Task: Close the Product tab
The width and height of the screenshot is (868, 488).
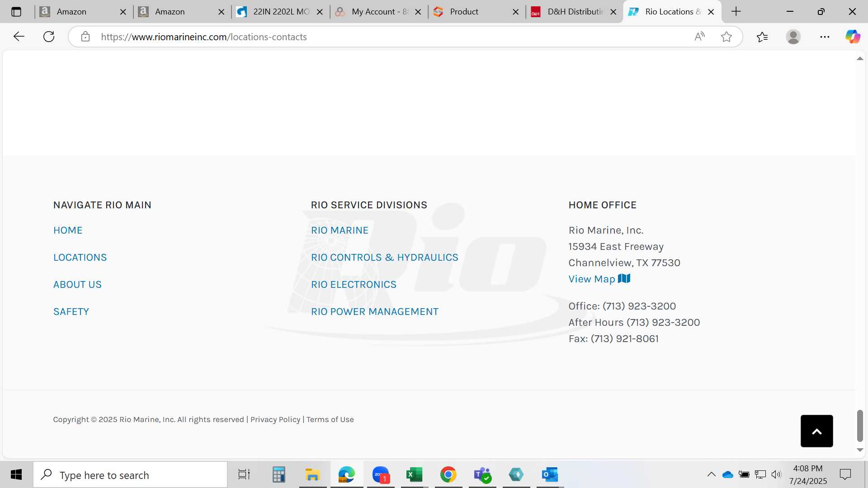Action: (515, 12)
